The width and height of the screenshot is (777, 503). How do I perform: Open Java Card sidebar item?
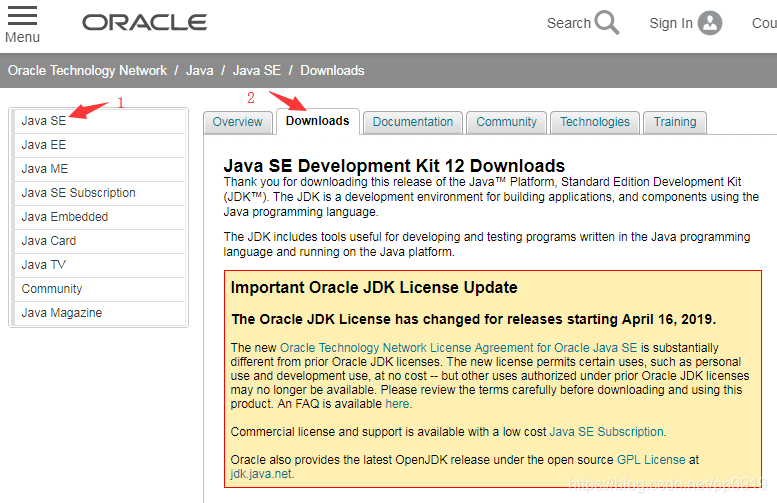pos(99,241)
